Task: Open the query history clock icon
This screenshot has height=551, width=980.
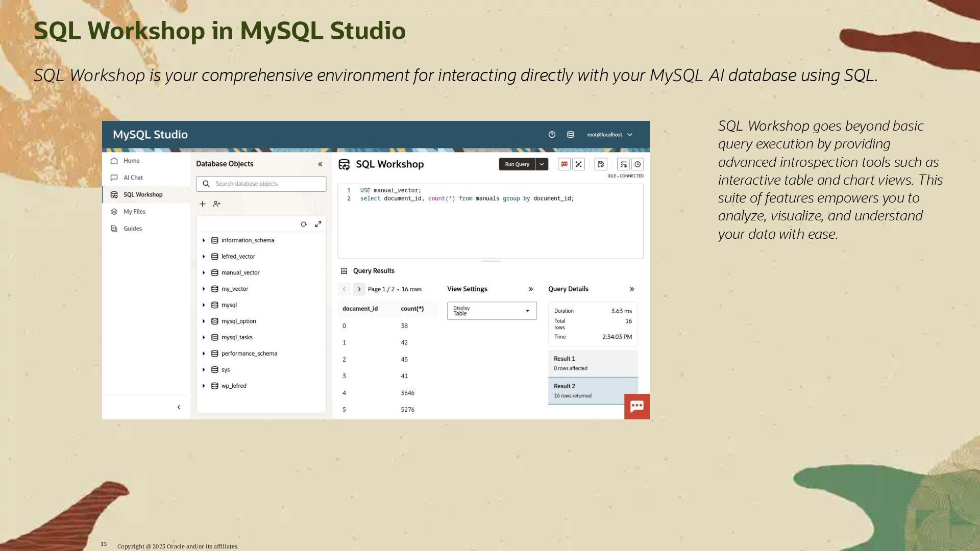Action: coord(638,164)
